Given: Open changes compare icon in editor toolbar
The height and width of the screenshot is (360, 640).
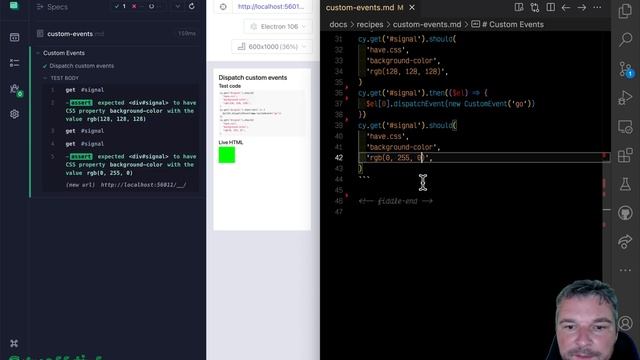Looking at the screenshot, I should [x=535, y=7].
